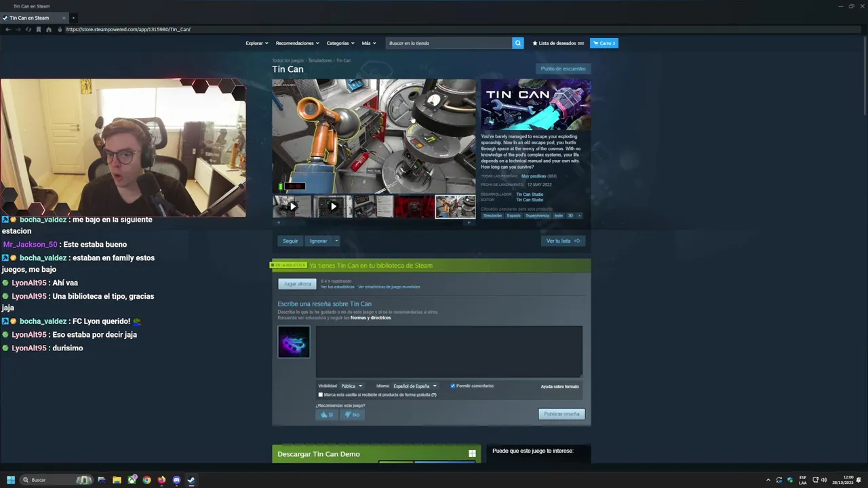Select the highlighted last screenshot thumbnail
Viewport: 868px width, 488px height.
455,207
